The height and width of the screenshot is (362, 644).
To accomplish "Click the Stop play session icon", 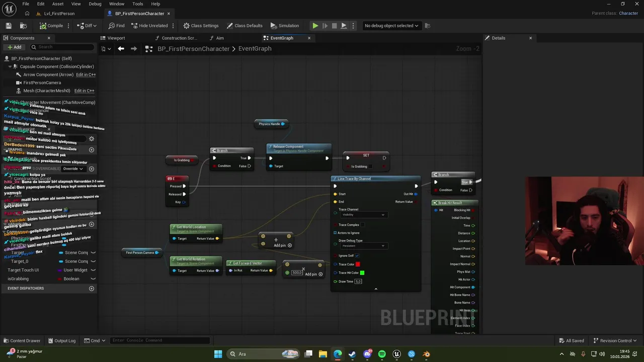I will [x=334, y=26].
